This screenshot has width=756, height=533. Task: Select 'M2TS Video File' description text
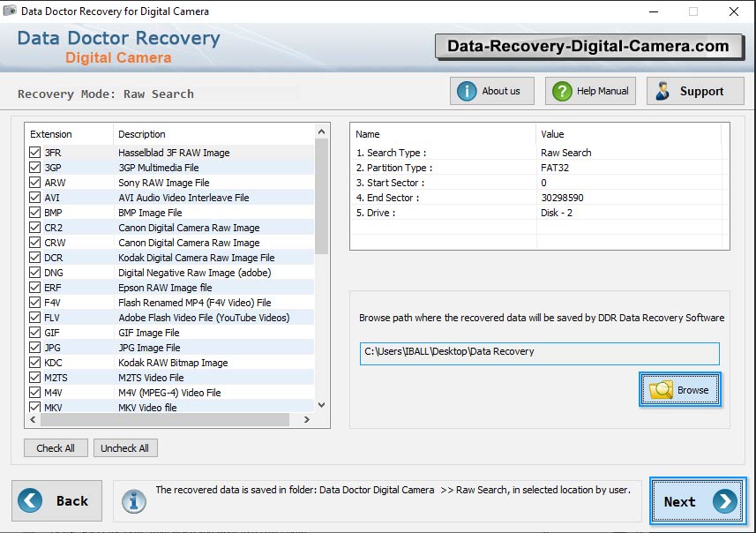coord(151,378)
